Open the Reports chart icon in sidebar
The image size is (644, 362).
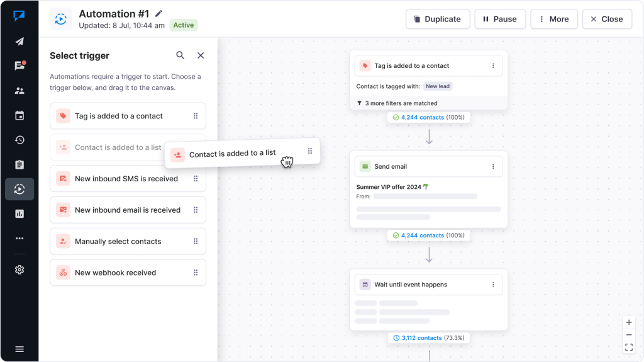click(x=19, y=214)
